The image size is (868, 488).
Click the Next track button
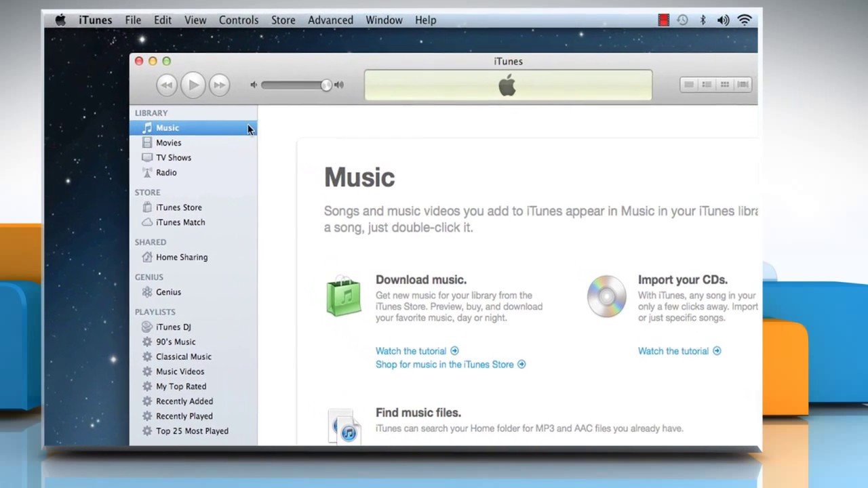[x=218, y=85]
